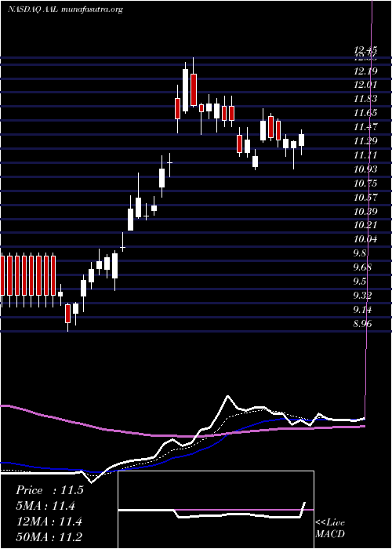Click the 10.39 price level label
This screenshot has width=392, height=549.
pyautogui.click(x=365, y=211)
